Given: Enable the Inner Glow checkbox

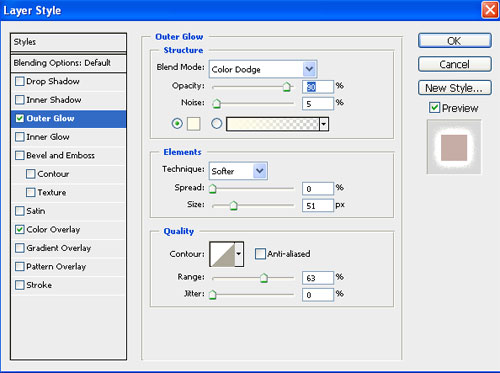Looking at the screenshot, I should [x=20, y=137].
